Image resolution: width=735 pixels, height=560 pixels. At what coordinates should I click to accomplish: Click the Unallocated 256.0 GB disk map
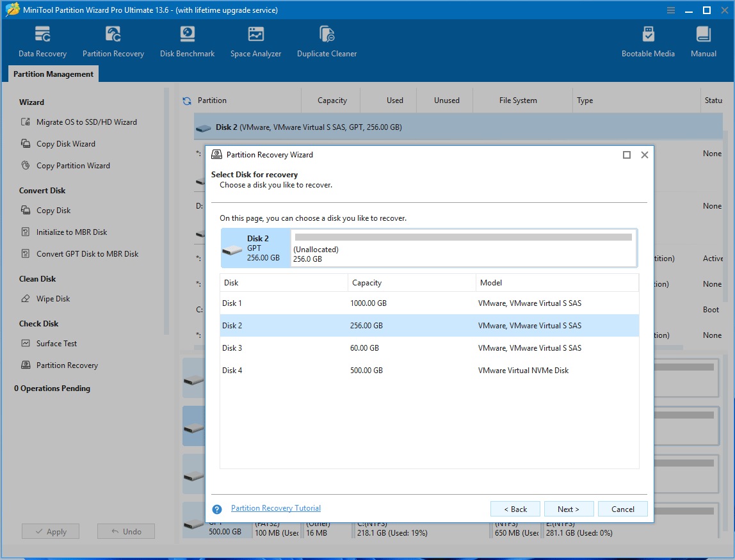coord(463,248)
